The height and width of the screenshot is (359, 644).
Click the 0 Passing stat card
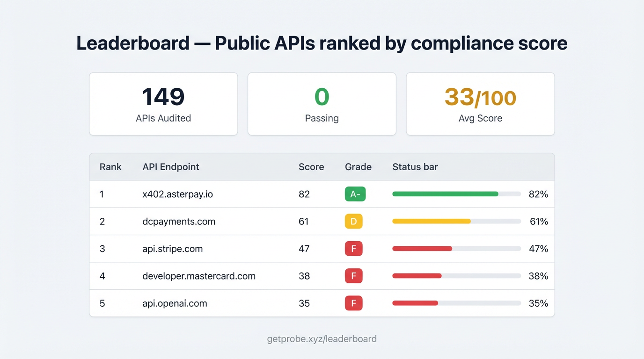pyautogui.click(x=322, y=104)
